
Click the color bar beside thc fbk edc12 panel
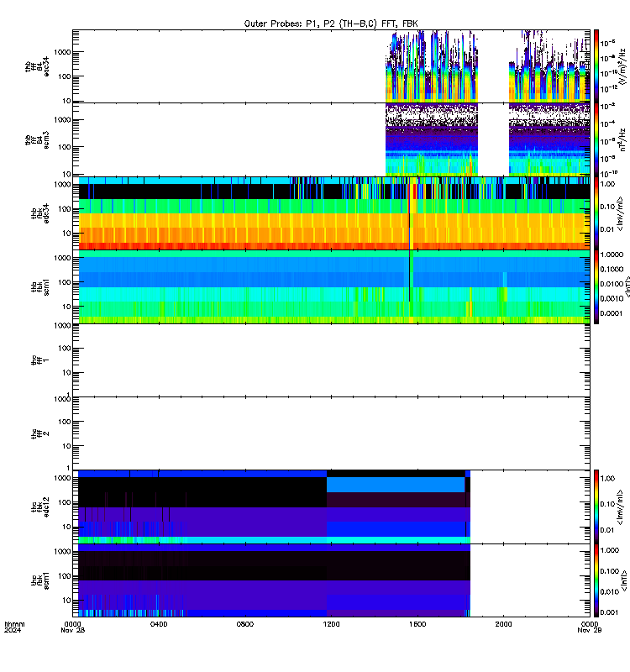(x=596, y=507)
